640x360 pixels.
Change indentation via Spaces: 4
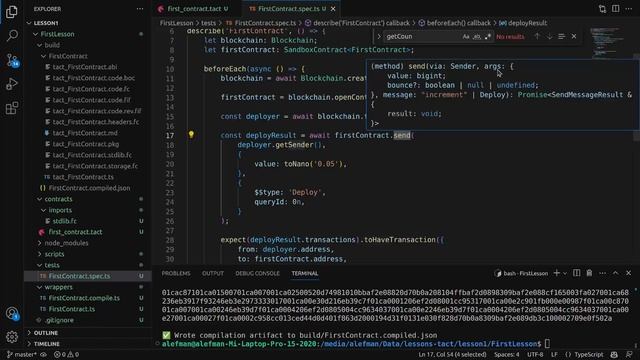tap(507, 355)
